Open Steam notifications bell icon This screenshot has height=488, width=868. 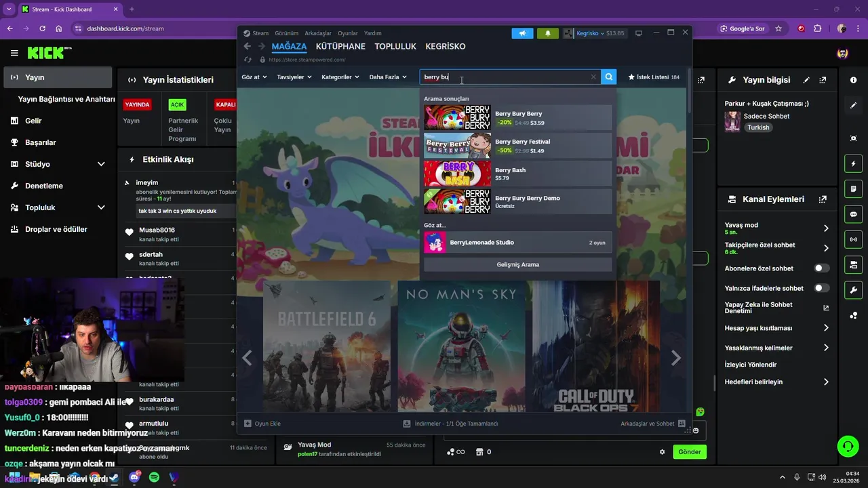coord(548,33)
